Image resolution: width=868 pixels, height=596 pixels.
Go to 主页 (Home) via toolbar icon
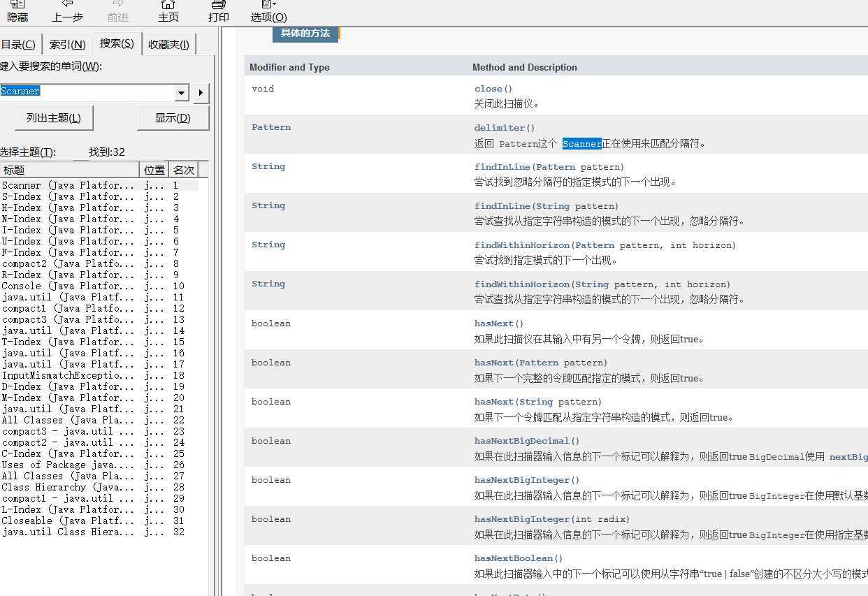coord(168,10)
